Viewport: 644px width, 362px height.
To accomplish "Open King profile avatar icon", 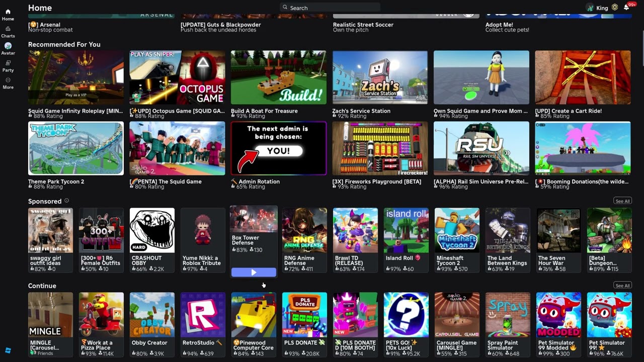I will (590, 8).
